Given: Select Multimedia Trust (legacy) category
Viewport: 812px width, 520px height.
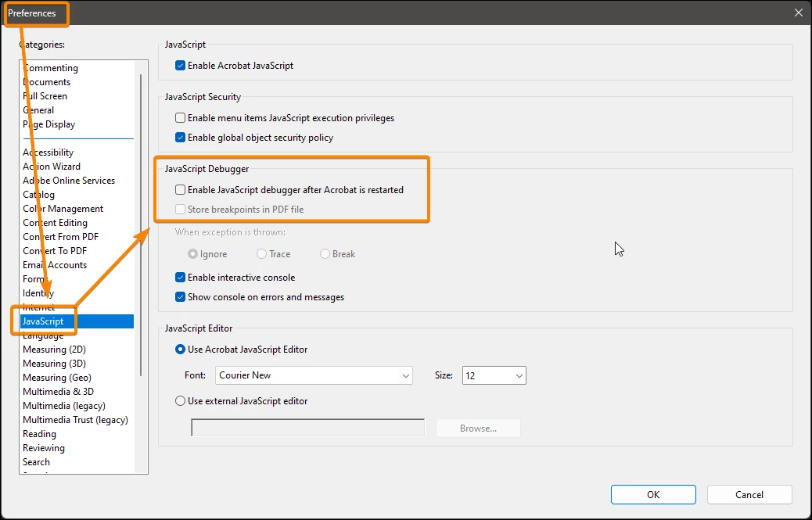Looking at the screenshot, I should coord(75,420).
